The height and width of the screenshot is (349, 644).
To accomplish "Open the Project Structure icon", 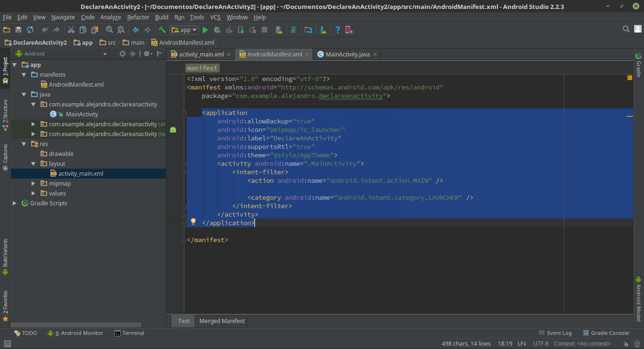I will (308, 30).
